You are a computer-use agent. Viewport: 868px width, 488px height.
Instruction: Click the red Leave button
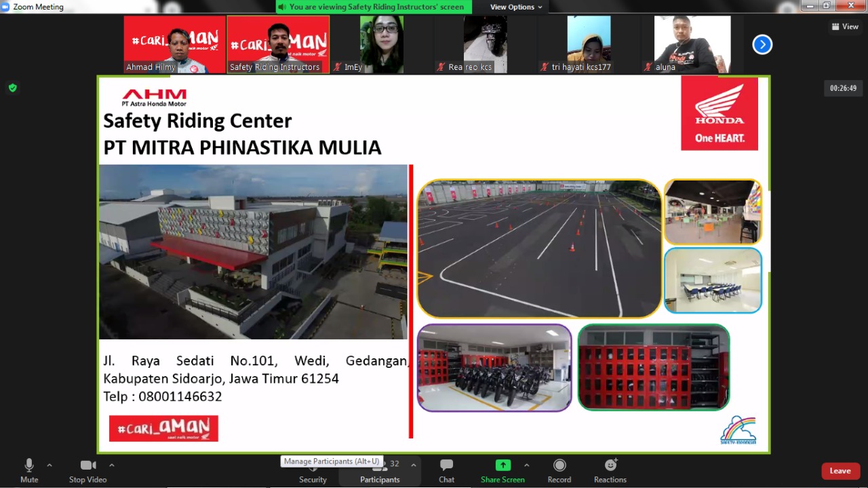840,471
